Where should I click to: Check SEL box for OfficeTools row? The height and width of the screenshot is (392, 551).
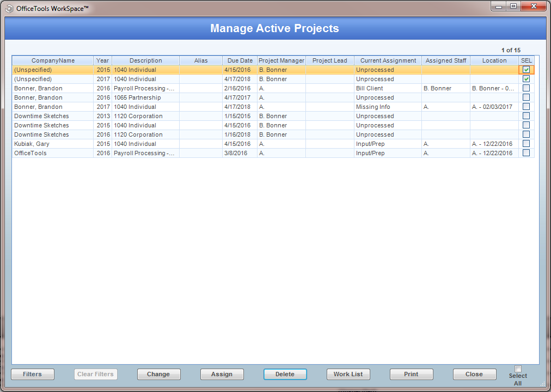pos(526,153)
